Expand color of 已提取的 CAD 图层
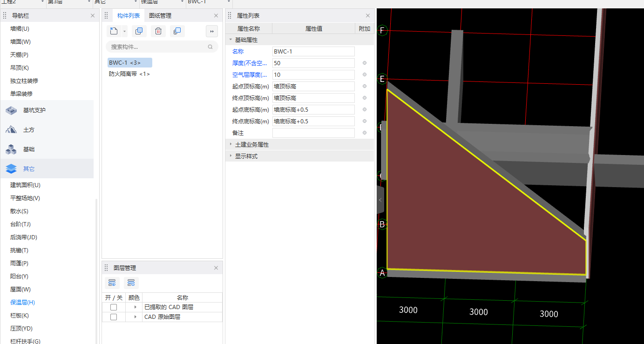The width and height of the screenshot is (644, 344). [x=135, y=307]
